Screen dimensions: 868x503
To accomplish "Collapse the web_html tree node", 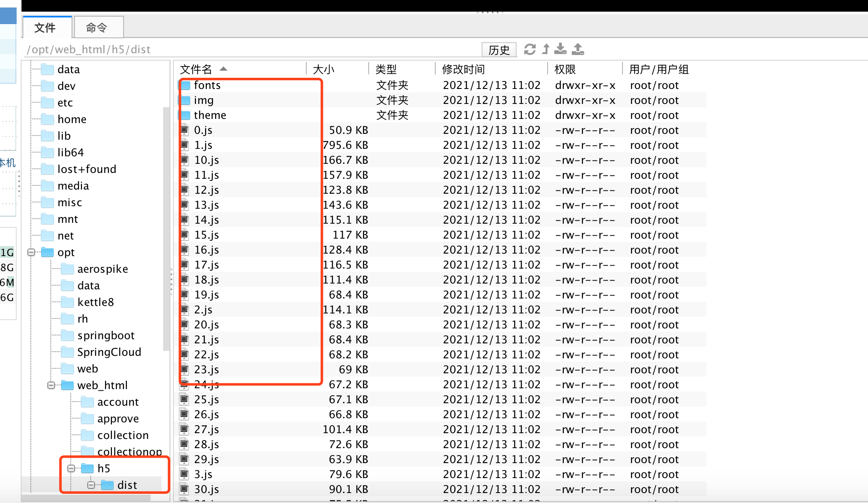I will 51,385.
